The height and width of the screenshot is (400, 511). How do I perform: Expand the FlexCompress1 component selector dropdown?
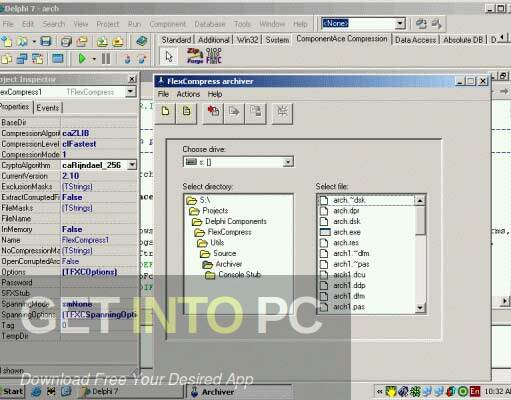point(131,91)
